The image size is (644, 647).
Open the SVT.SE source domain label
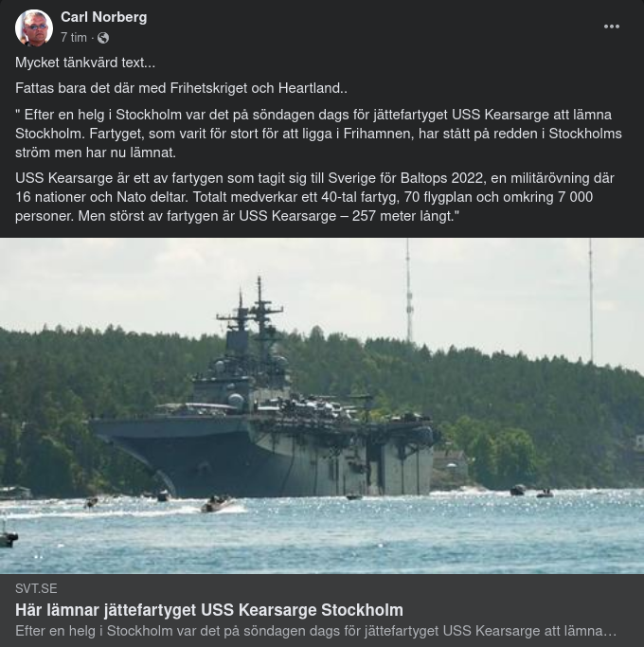pyautogui.click(x=36, y=588)
